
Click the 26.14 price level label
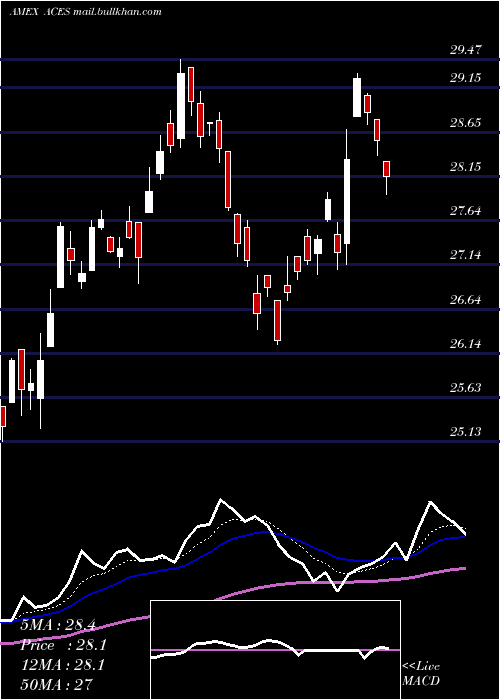tap(466, 344)
